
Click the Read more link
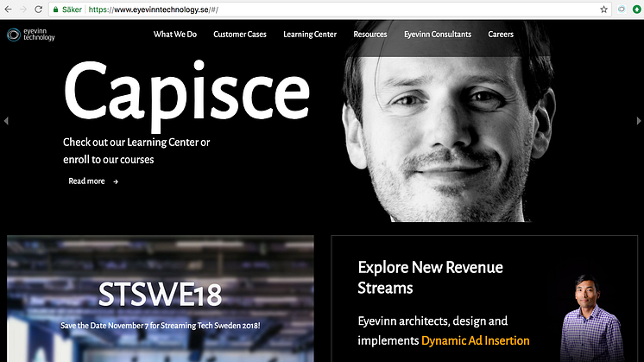coord(86,181)
